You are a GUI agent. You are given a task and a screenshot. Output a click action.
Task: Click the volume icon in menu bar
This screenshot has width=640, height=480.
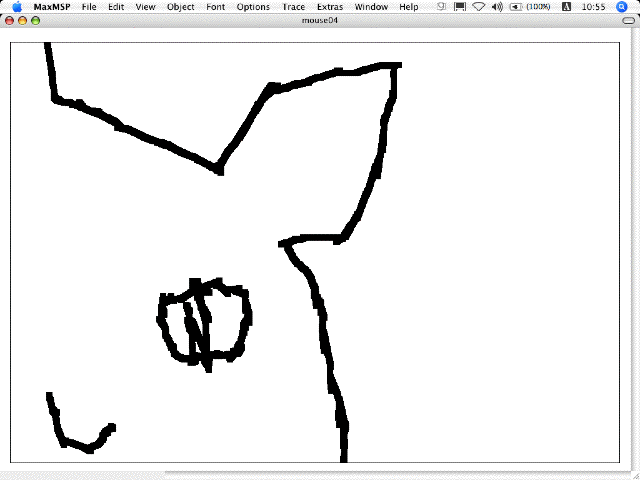coord(497,7)
